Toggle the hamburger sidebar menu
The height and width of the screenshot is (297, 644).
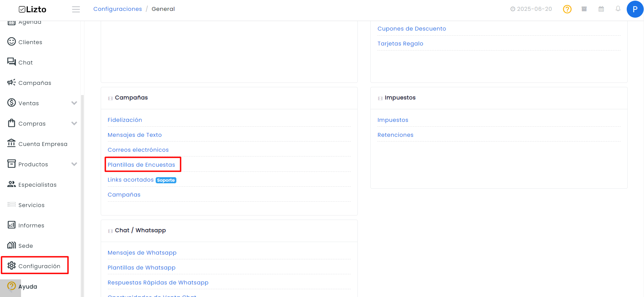(76, 10)
